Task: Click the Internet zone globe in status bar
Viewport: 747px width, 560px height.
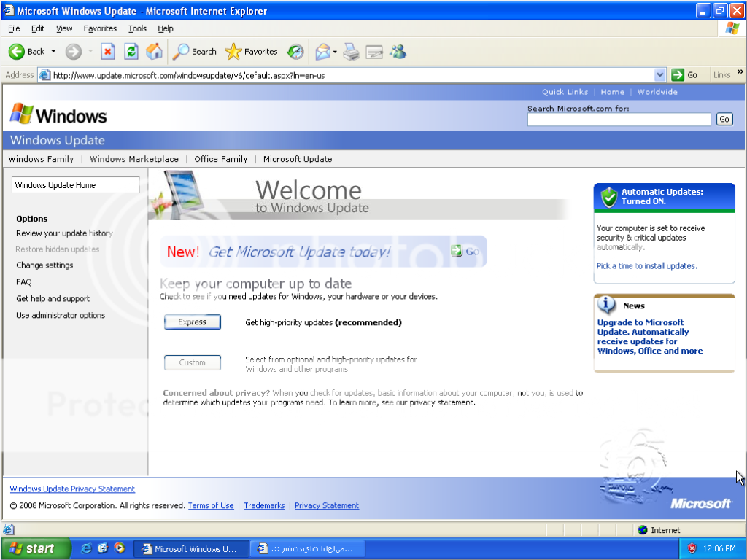Action: point(643,530)
